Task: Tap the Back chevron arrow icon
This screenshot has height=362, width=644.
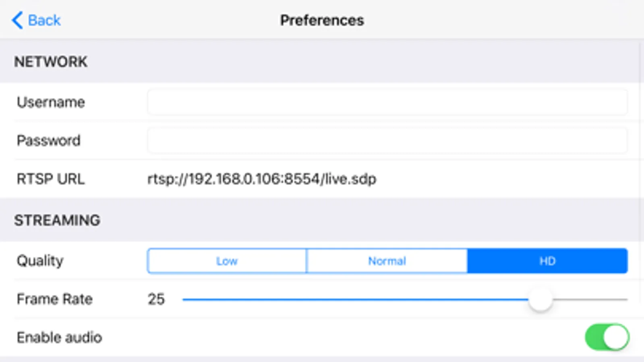Action: coord(17,20)
